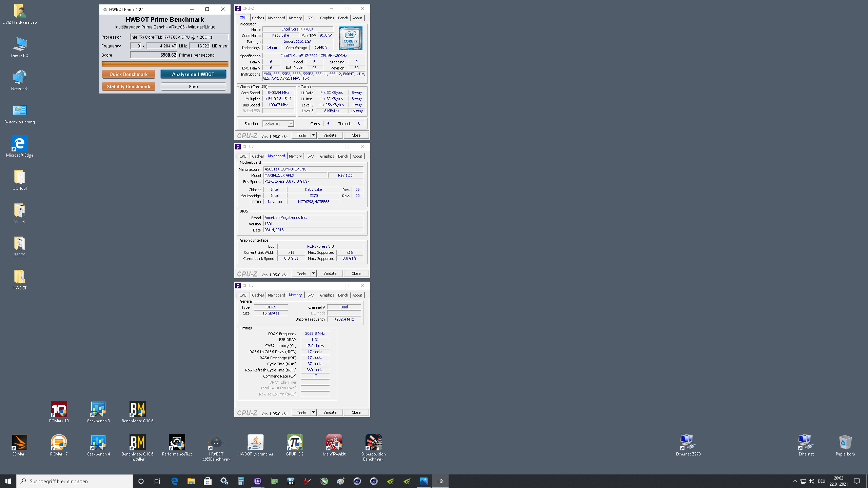This screenshot has height=488, width=868.
Task: Launch GPUPI 3.2 shortcut
Action: point(295,446)
